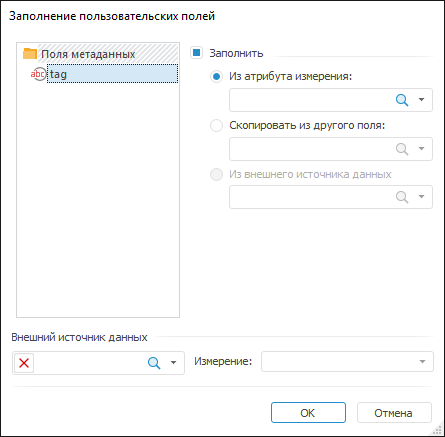Open the Из атрибута измерения dropdown arrow
This screenshot has width=445, height=437.
[422, 99]
